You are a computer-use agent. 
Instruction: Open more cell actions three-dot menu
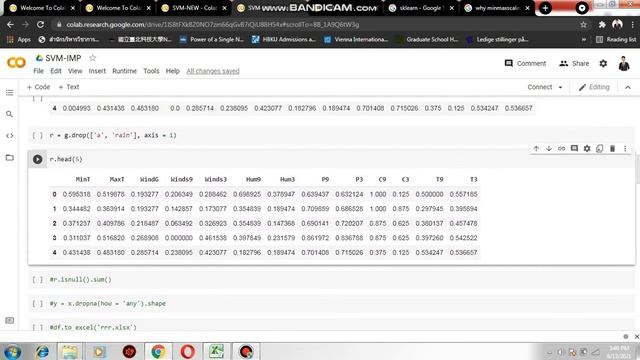coord(625,149)
